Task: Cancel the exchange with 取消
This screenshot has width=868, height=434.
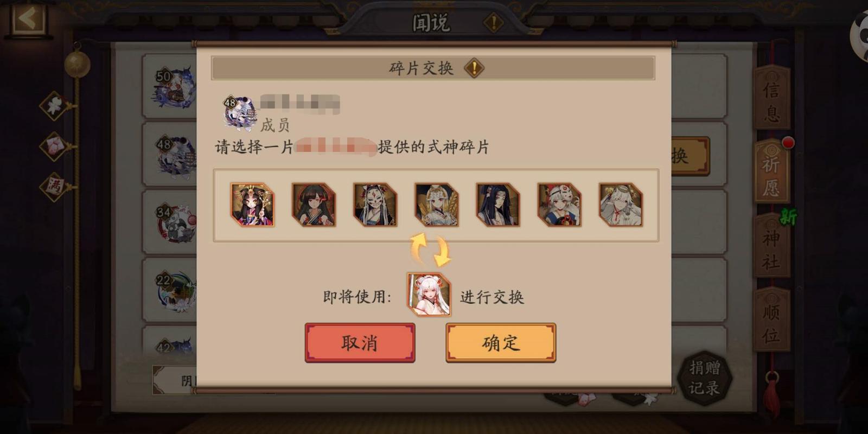Action: (360, 343)
